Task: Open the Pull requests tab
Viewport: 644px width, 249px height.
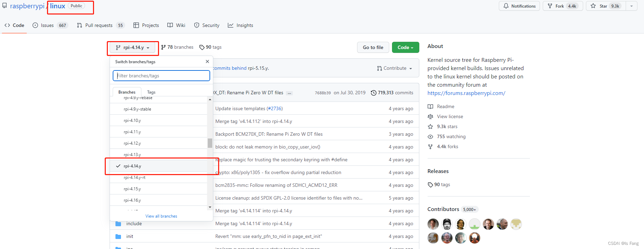Action: 100,25
